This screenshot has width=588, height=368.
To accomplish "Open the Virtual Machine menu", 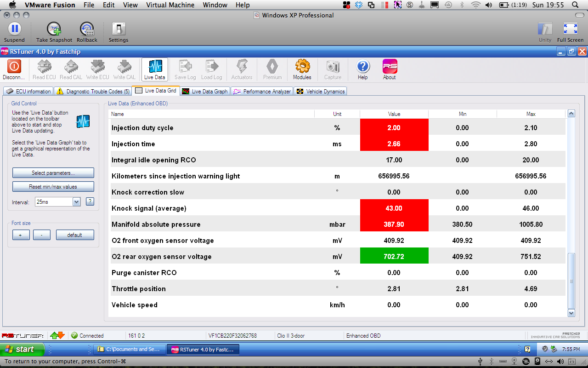I will (170, 5).
